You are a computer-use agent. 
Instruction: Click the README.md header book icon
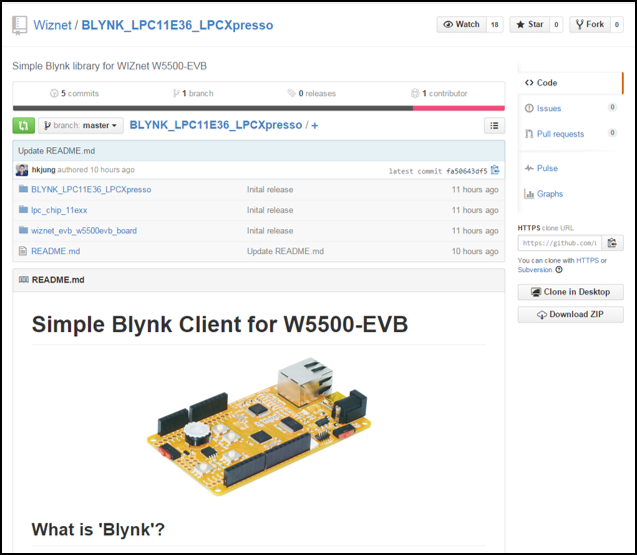pyautogui.click(x=24, y=280)
